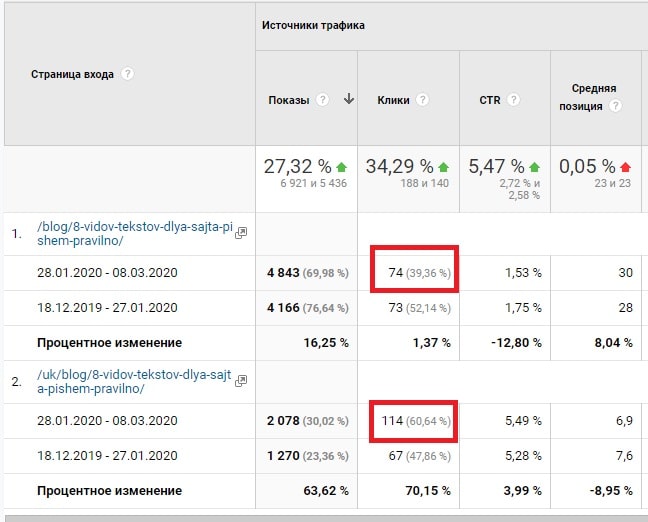Select clicks value 73 (52,14 %)
Viewport: 648px width, 522px height.
pyautogui.click(x=419, y=308)
